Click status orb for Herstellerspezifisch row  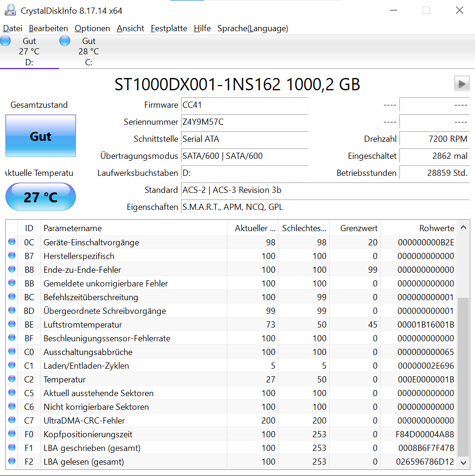point(12,255)
